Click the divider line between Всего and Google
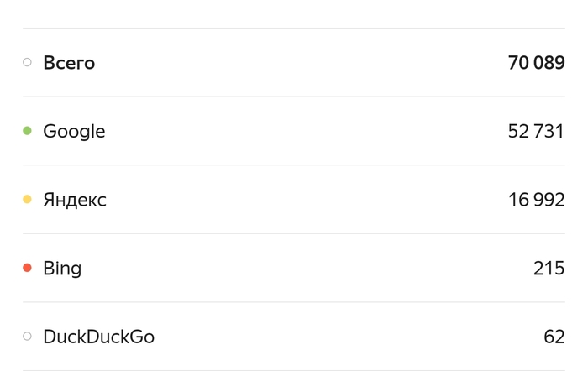588x371 pixels. coord(294,97)
